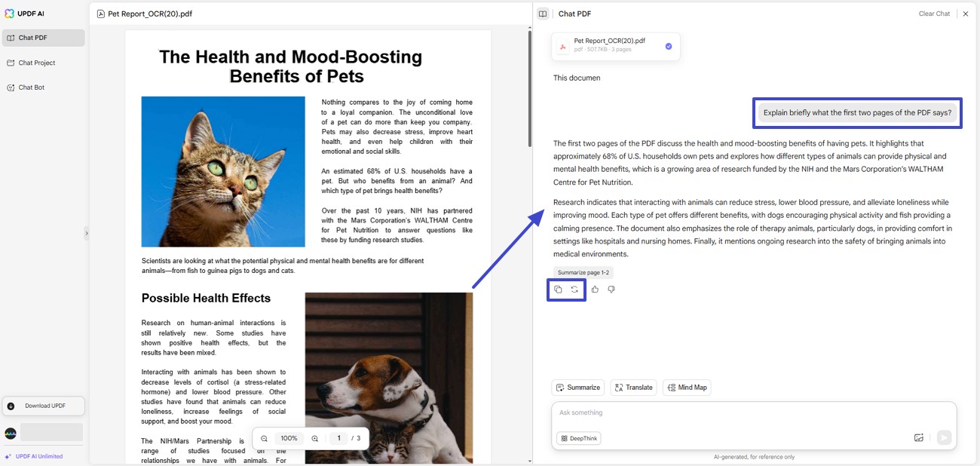
Task: Click the thumbs-down icon on the response
Action: pyautogui.click(x=611, y=289)
